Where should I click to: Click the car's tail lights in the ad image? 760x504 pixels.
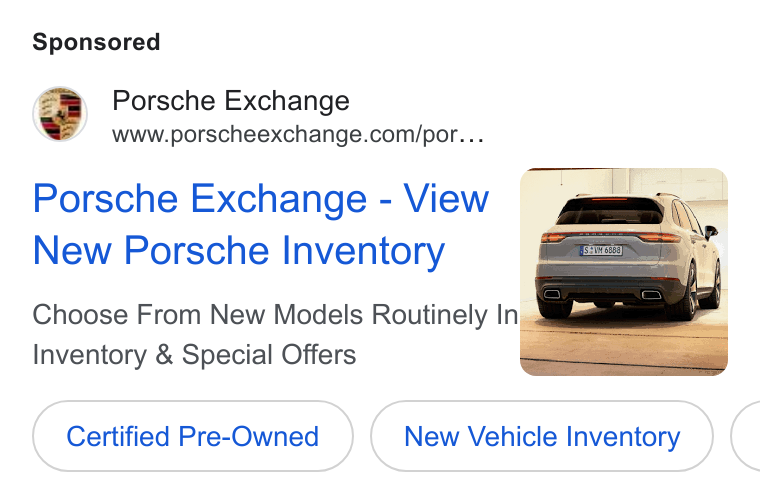611,237
